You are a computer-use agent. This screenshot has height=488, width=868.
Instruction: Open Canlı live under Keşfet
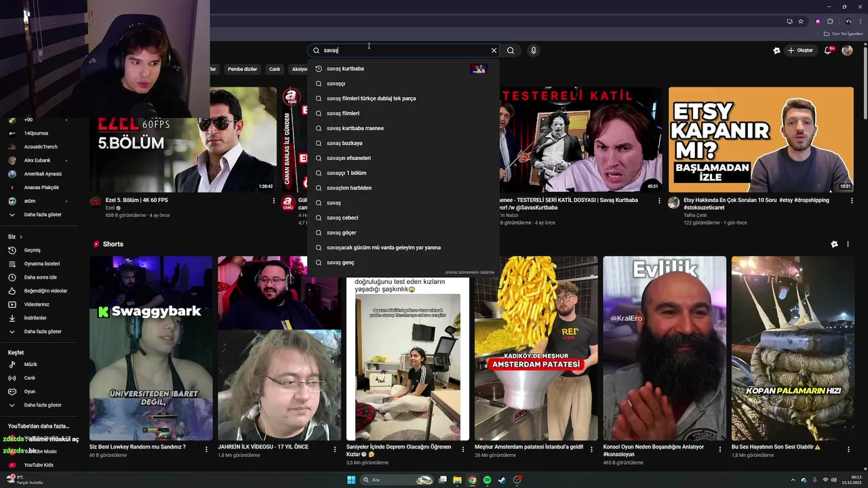click(29, 378)
